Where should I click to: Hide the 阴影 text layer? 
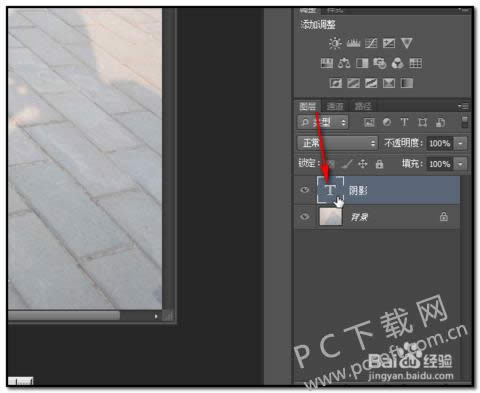coord(304,190)
